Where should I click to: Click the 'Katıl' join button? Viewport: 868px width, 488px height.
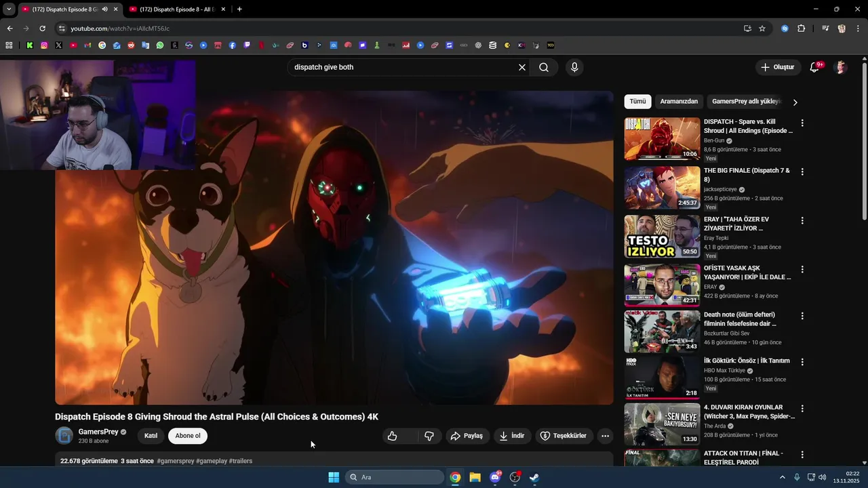pyautogui.click(x=151, y=436)
